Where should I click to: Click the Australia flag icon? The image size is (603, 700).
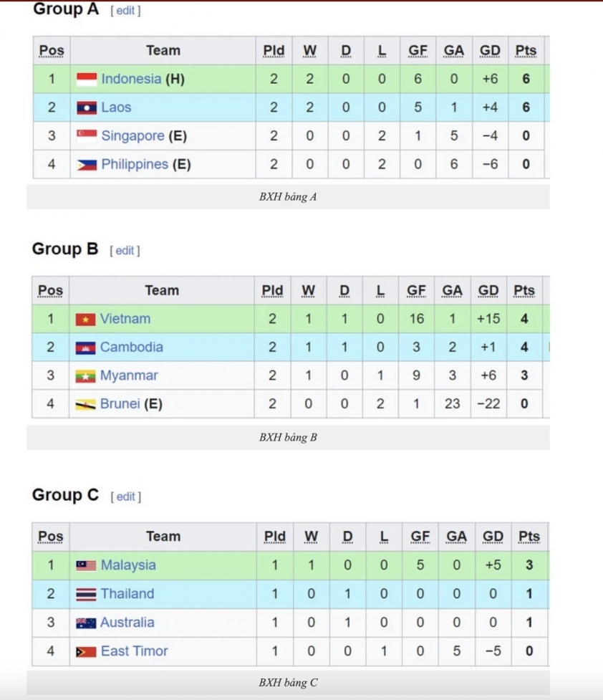click(x=86, y=623)
